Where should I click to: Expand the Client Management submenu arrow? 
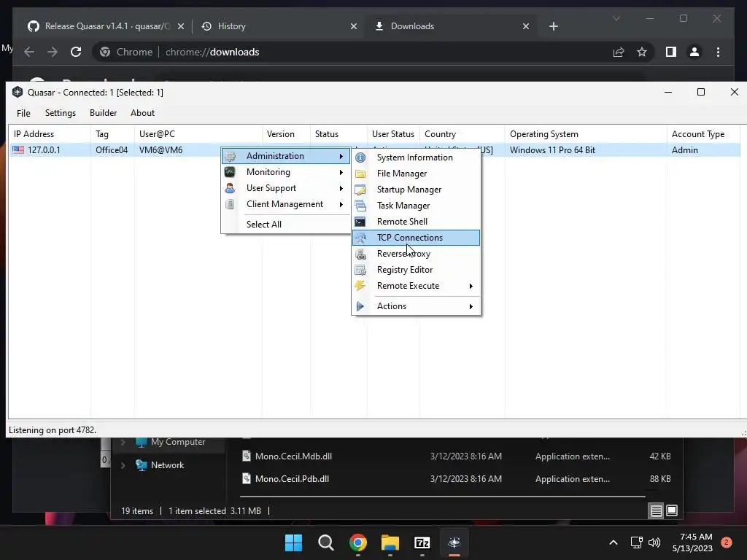click(x=341, y=204)
